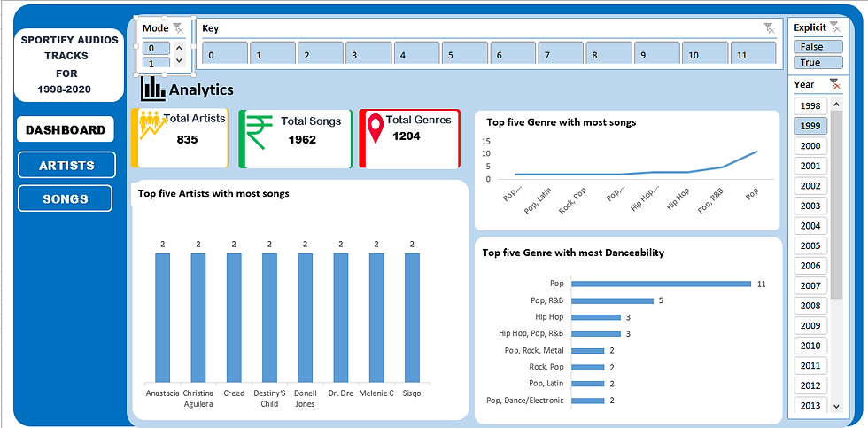Click 'Top five Genre with most Danceability' title
The width and height of the screenshot is (868, 428).
click(x=573, y=253)
